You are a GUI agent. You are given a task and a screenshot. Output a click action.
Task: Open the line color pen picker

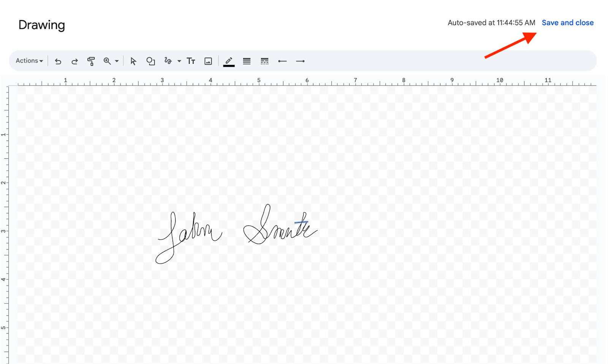click(229, 61)
